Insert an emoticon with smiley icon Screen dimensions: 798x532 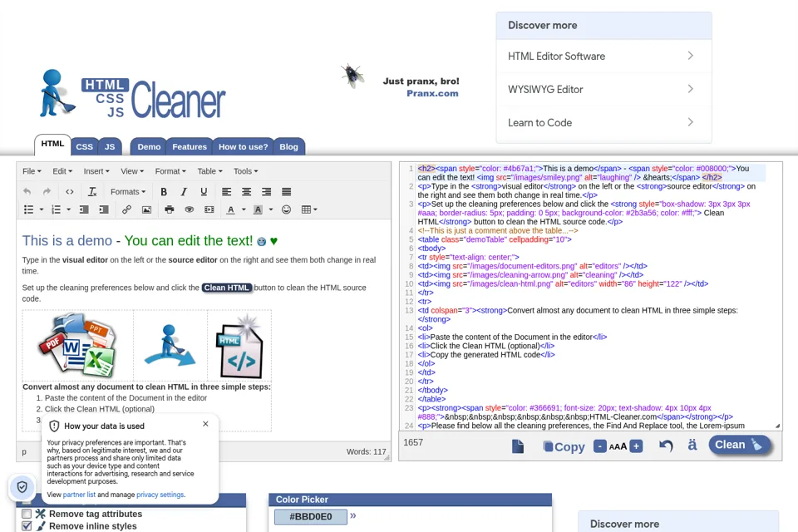click(x=287, y=209)
